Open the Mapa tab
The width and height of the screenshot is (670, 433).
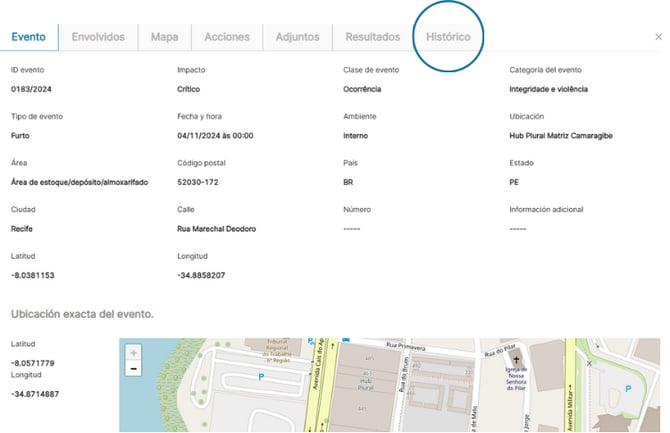(164, 37)
